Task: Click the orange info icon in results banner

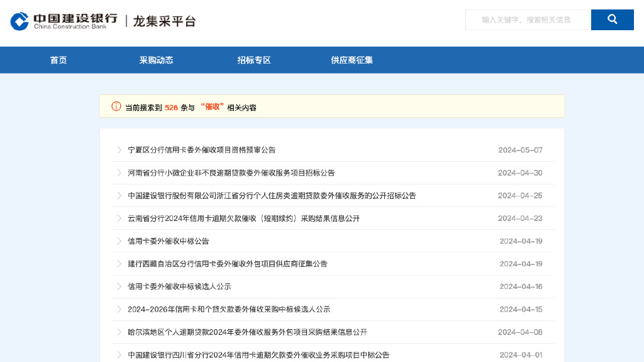Action: pos(116,106)
